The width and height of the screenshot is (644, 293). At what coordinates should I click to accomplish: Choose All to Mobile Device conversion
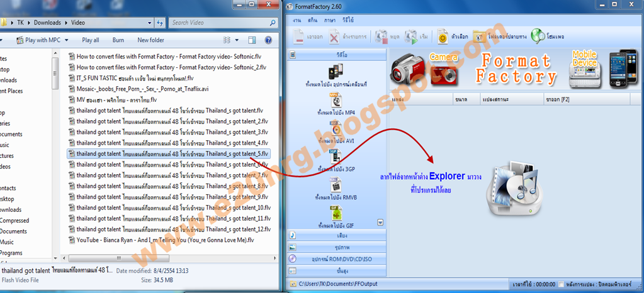tap(336, 75)
